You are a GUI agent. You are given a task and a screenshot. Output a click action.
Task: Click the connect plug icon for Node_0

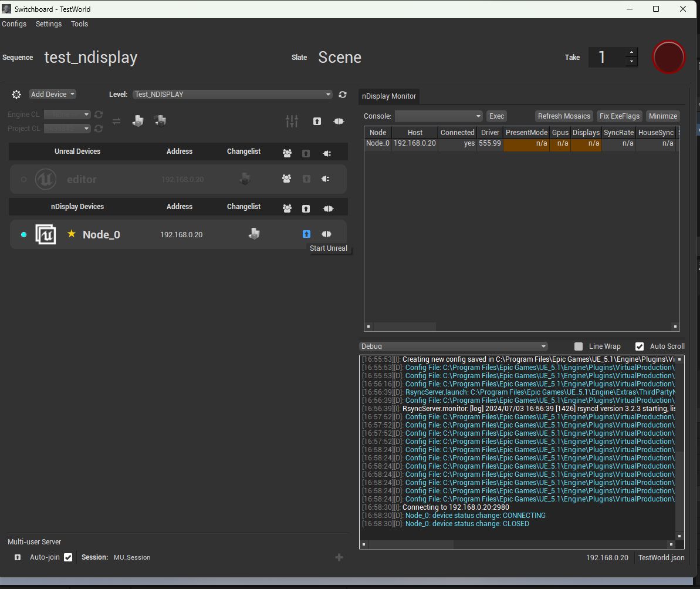point(326,234)
